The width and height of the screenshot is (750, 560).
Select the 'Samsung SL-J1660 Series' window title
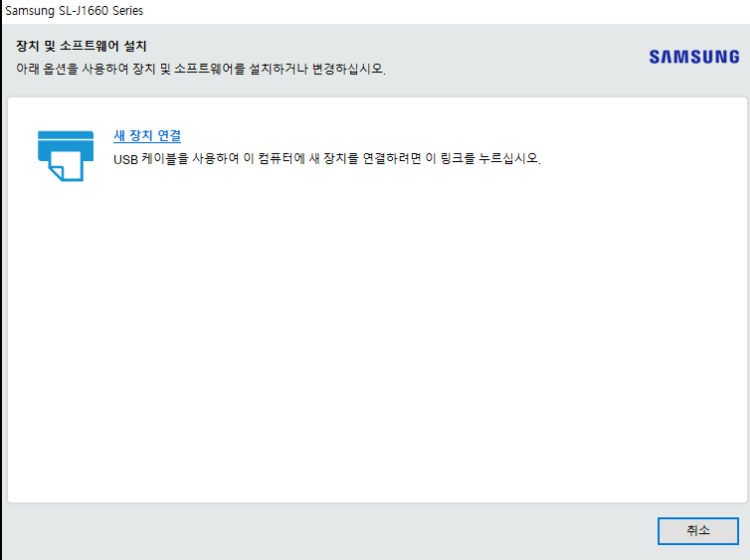(x=74, y=11)
